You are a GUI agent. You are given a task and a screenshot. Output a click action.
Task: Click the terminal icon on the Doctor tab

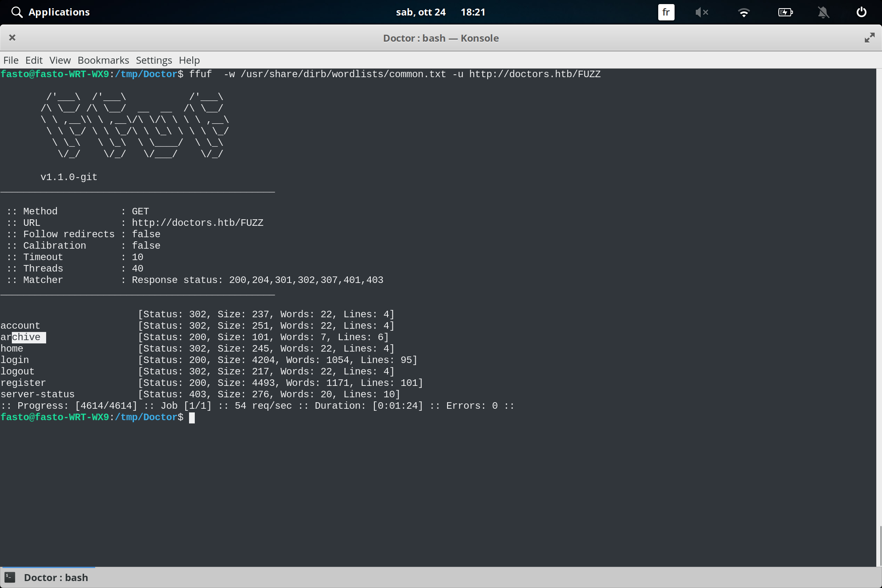10,577
